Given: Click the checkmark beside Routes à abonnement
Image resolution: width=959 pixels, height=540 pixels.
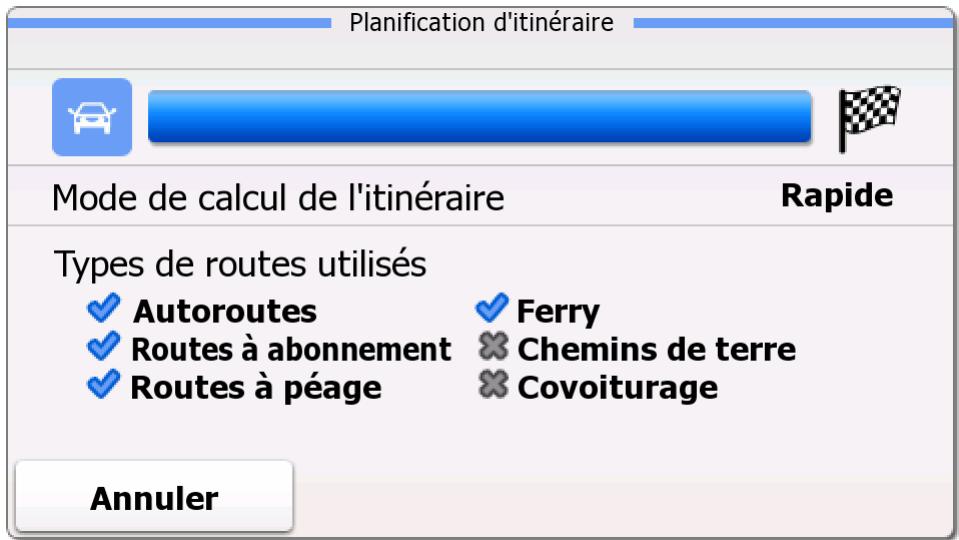Looking at the screenshot, I should pos(102,349).
